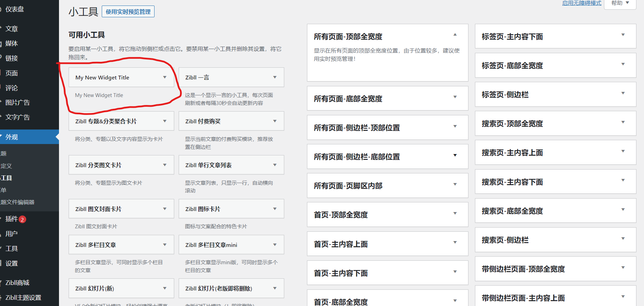
Task: Click the My New Widget Title widget name
Action: [102, 78]
